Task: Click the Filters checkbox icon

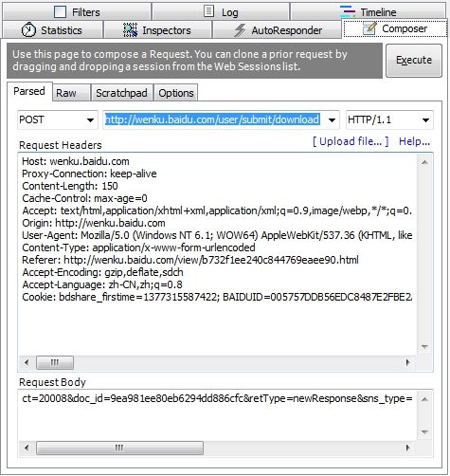Action: pos(60,12)
